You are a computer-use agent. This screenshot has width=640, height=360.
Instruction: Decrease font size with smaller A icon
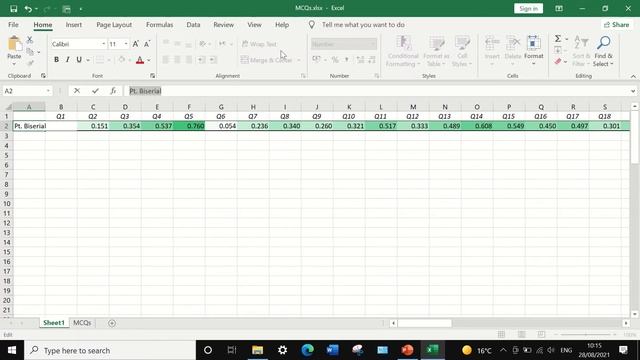click(147, 44)
